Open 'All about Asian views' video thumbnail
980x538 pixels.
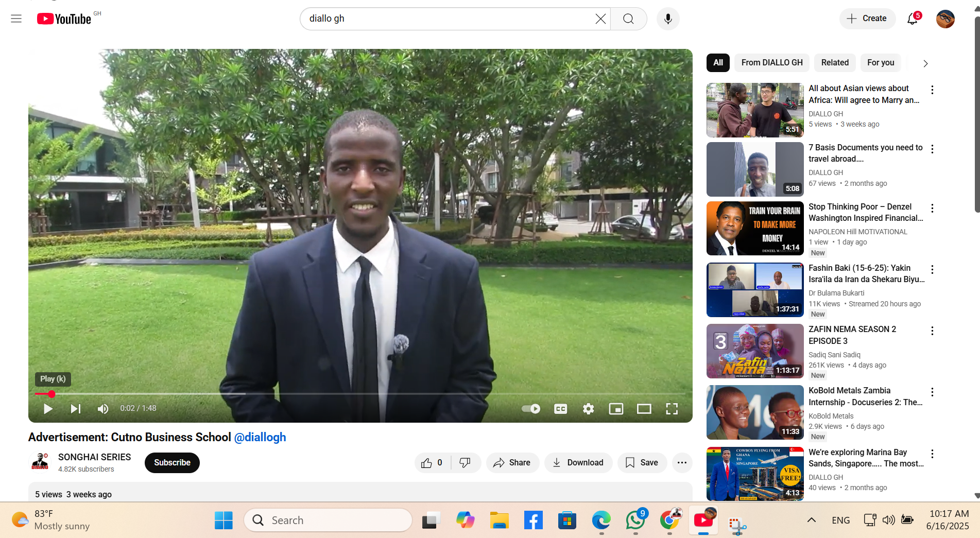click(755, 110)
